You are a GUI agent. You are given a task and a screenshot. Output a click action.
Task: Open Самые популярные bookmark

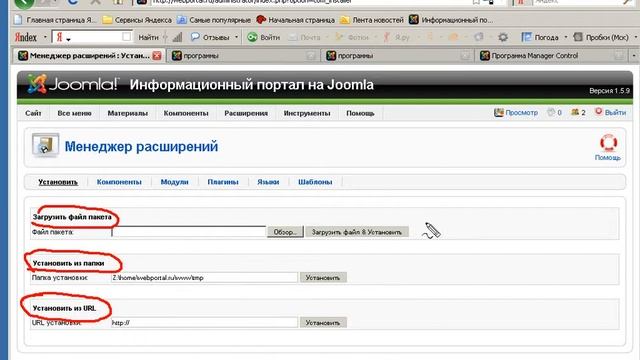(x=214, y=20)
